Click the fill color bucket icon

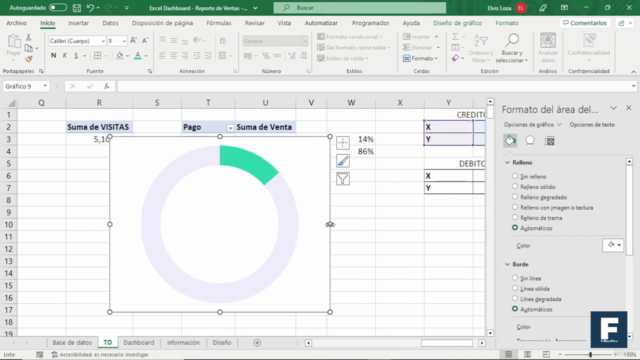point(120,56)
